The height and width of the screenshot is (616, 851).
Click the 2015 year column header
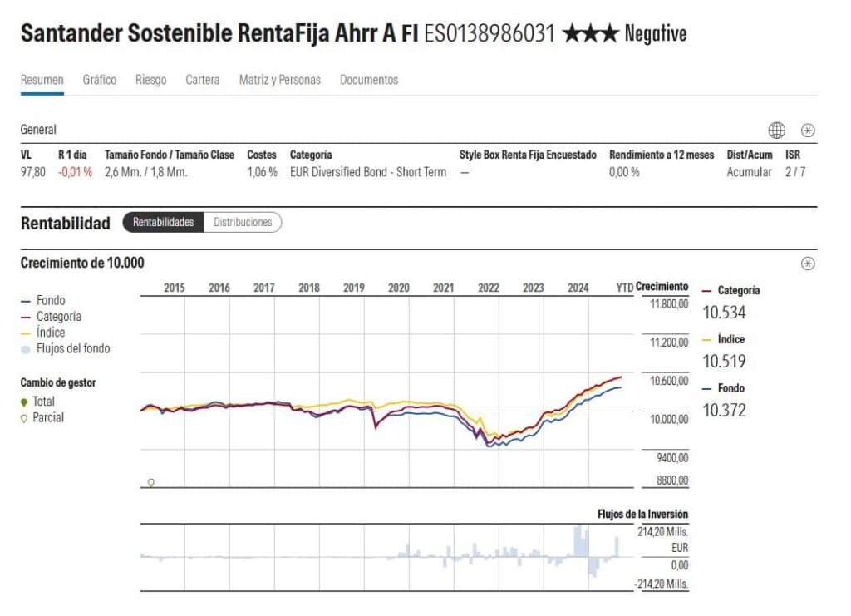(175, 288)
